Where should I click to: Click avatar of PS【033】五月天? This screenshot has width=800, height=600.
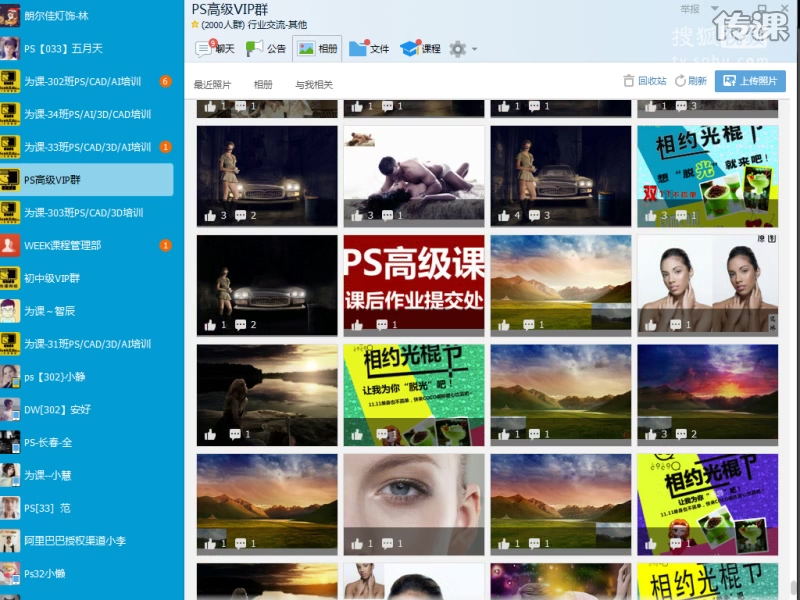pos(10,48)
